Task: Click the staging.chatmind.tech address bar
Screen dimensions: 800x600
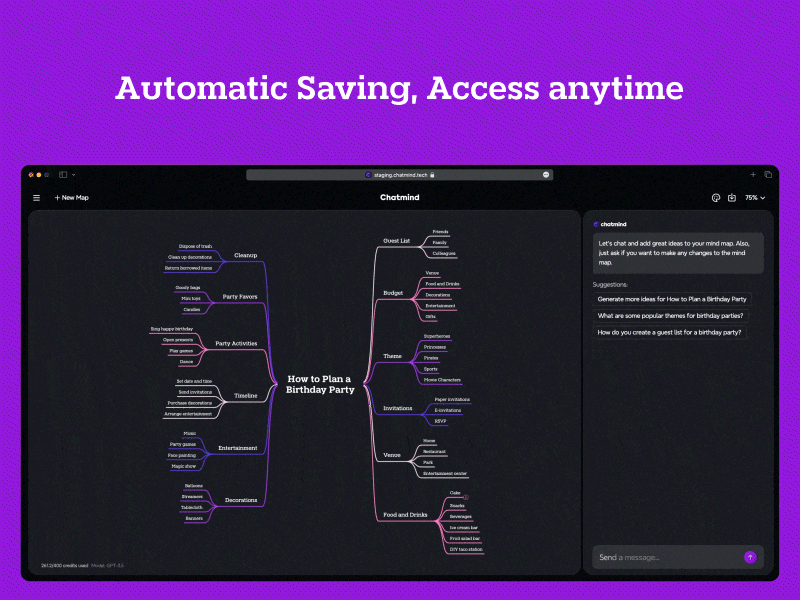Action: [399, 174]
